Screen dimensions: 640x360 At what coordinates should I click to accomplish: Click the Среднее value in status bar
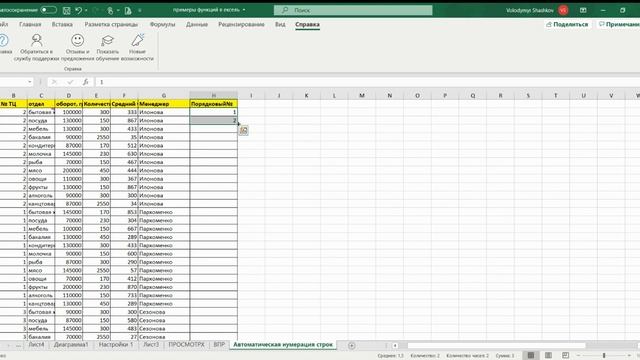click(391, 356)
